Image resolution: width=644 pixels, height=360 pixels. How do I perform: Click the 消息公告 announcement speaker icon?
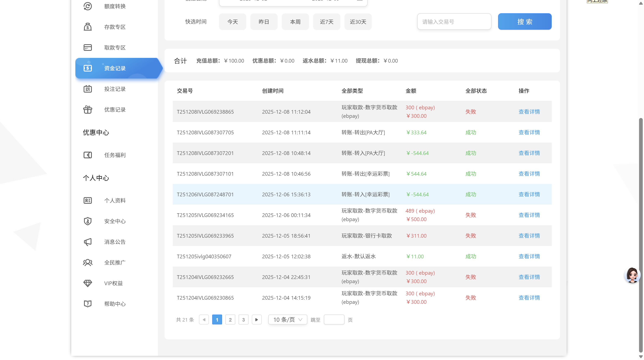tap(88, 242)
